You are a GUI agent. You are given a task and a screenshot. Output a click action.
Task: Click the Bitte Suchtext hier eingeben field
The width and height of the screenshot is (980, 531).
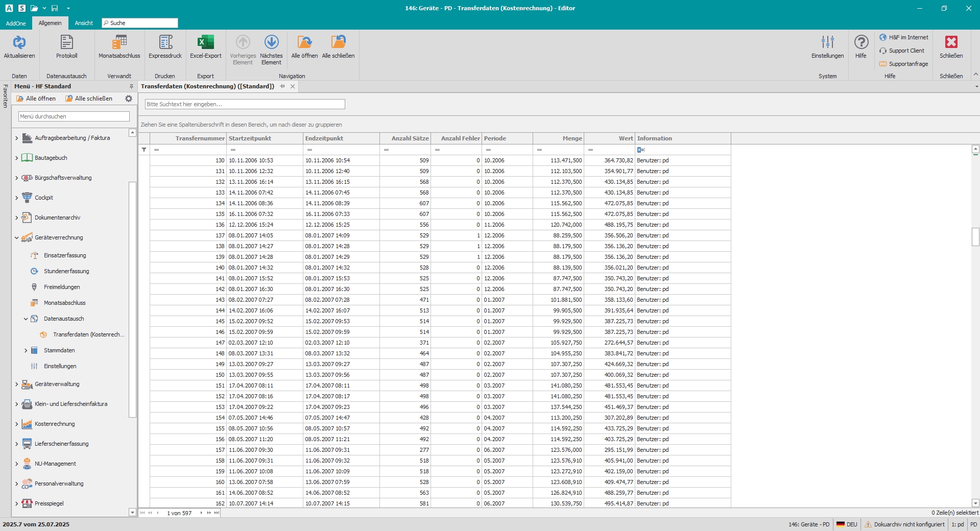click(245, 104)
